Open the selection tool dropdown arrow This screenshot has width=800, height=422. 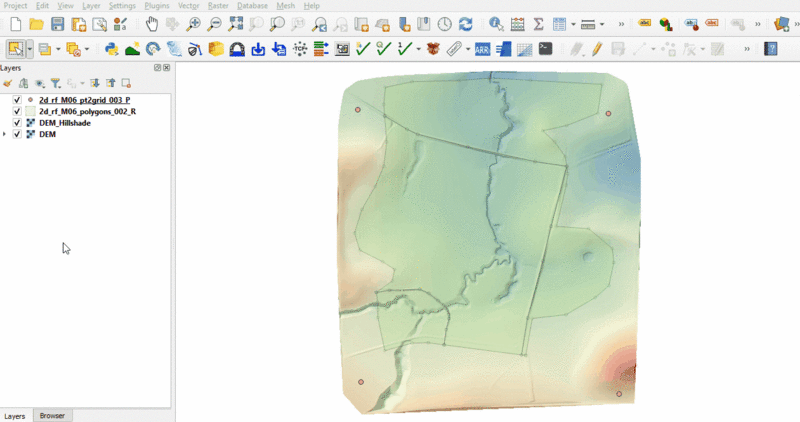point(30,48)
